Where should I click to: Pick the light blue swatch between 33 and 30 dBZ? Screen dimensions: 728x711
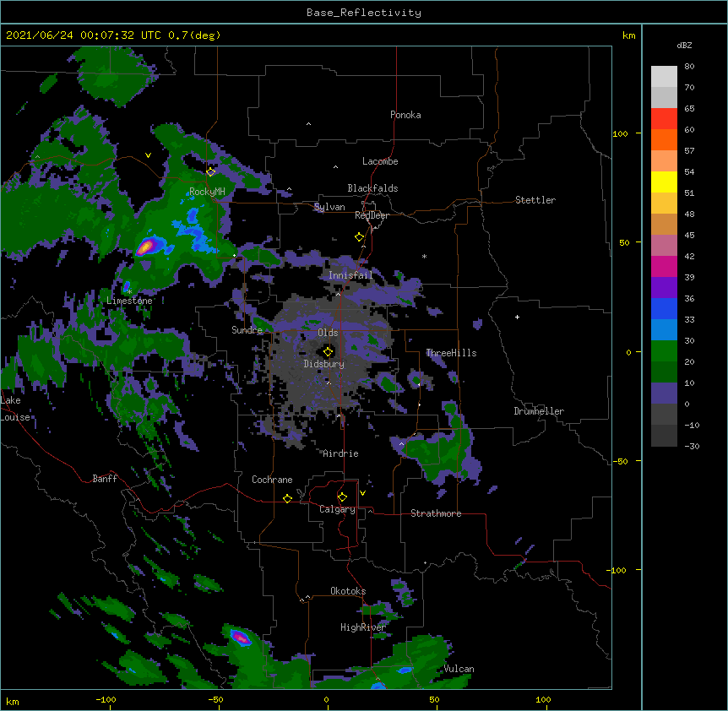(x=664, y=330)
